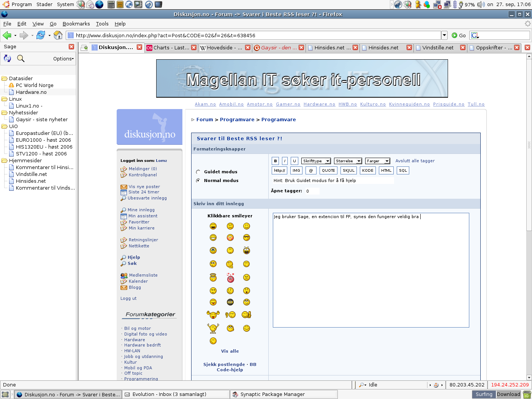
Task: Insert KODE tag button
Action: click(x=367, y=170)
